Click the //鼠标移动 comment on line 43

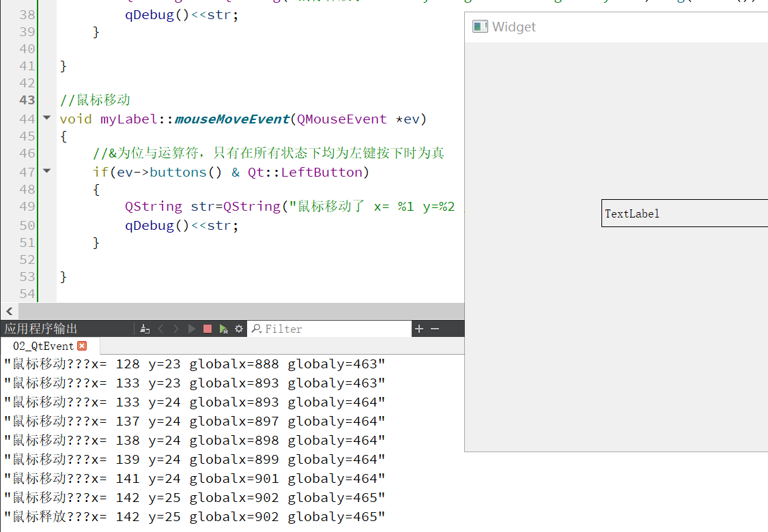coord(95,100)
